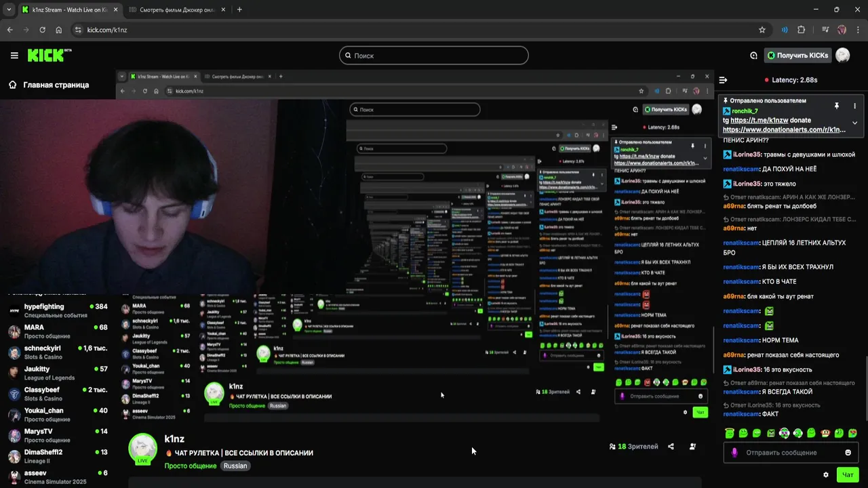Click the kick.com/k1nz address bar
868x488 pixels.
pyautogui.click(x=420, y=30)
